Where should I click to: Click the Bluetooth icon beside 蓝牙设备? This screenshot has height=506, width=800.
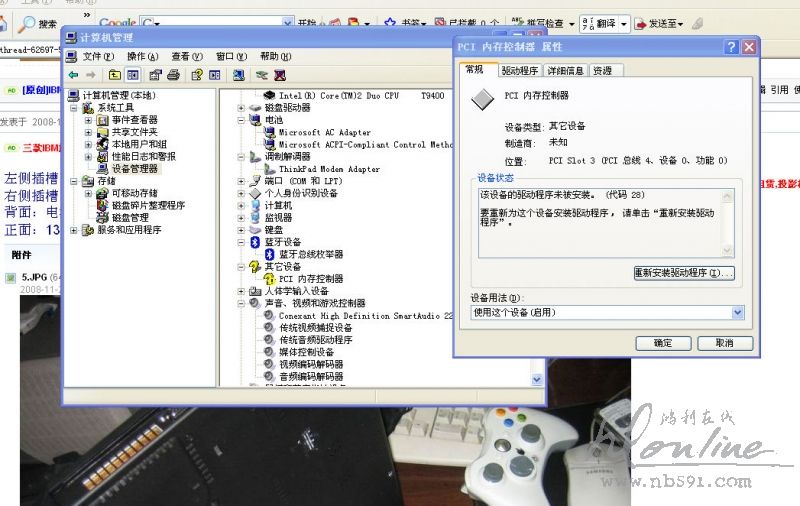255,242
